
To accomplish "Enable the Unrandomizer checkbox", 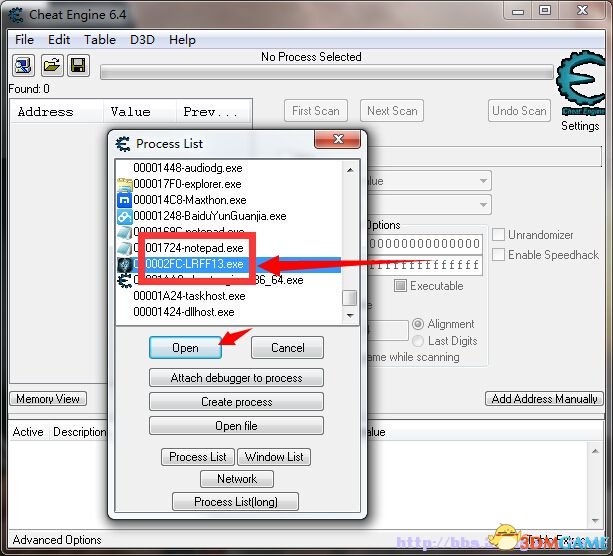I will click(x=498, y=235).
